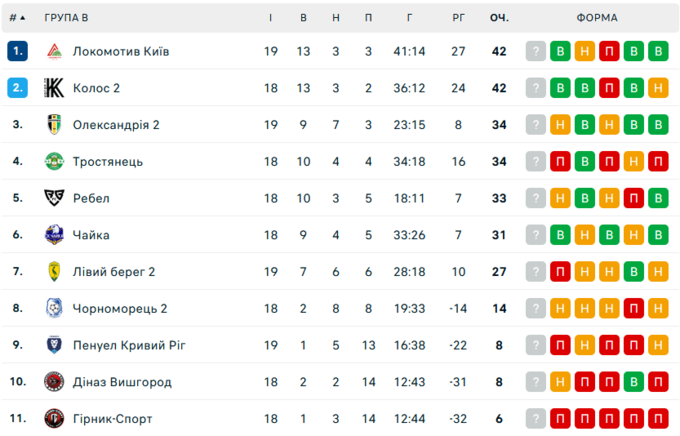Viewport: 680px width, 436px height.
Task: Click the Діназ Вишгород club badge
Action: tap(54, 382)
